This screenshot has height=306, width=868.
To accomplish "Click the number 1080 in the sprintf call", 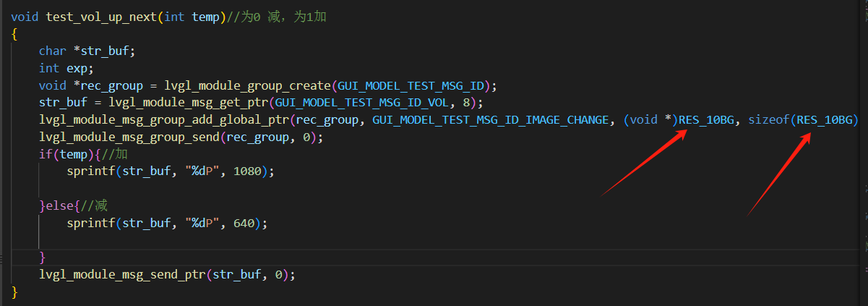I will click(247, 171).
